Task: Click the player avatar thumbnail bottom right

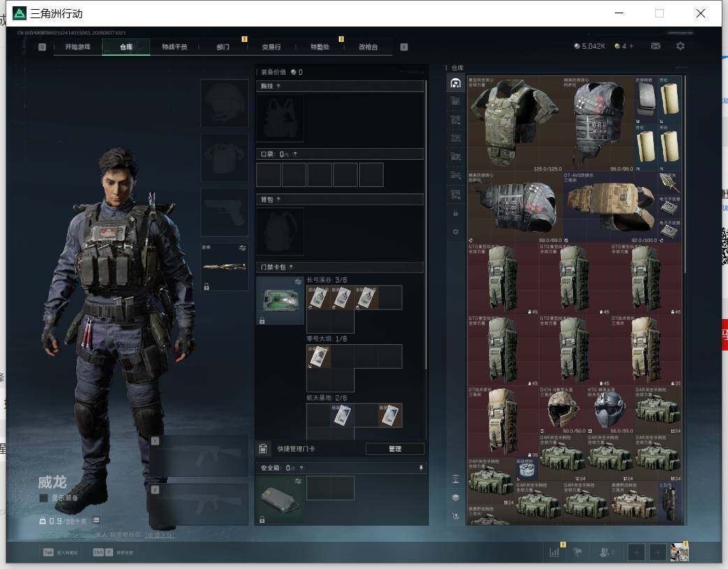Action: tap(679, 552)
